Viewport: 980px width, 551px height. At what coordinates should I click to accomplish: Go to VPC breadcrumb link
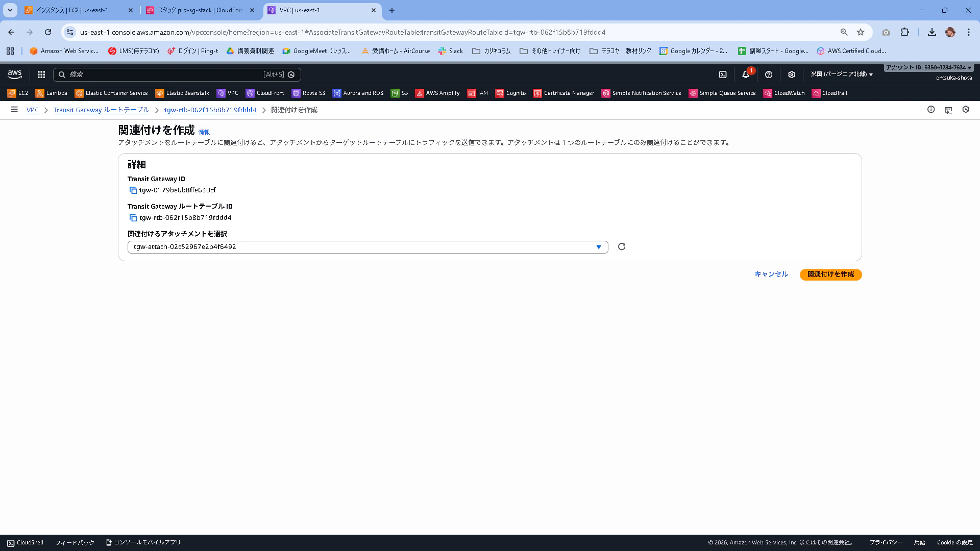pyautogui.click(x=32, y=110)
